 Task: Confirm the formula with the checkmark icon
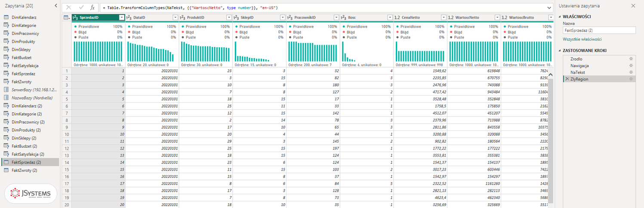click(80, 7)
